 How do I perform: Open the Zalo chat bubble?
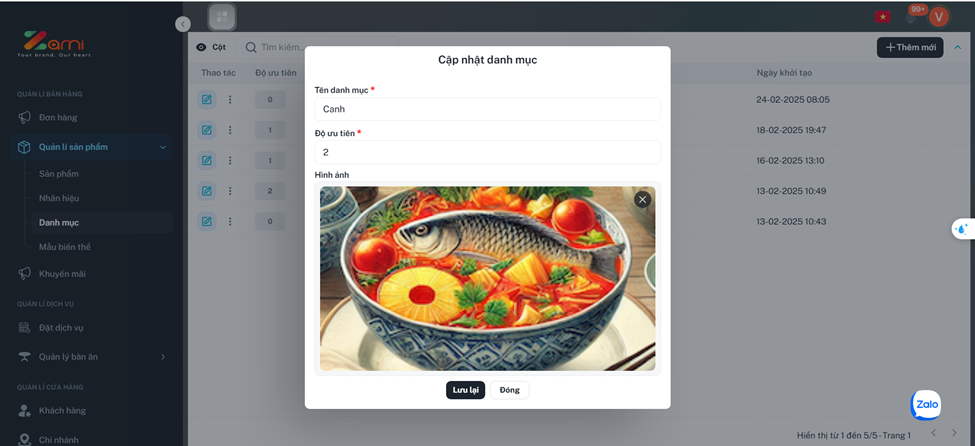coord(926,405)
